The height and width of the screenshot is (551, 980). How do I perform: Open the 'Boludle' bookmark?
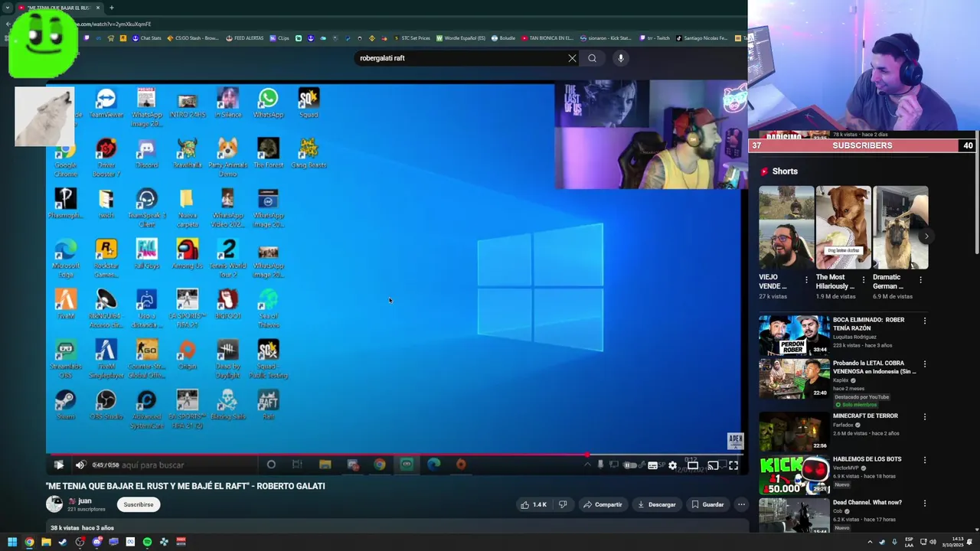(503, 38)
